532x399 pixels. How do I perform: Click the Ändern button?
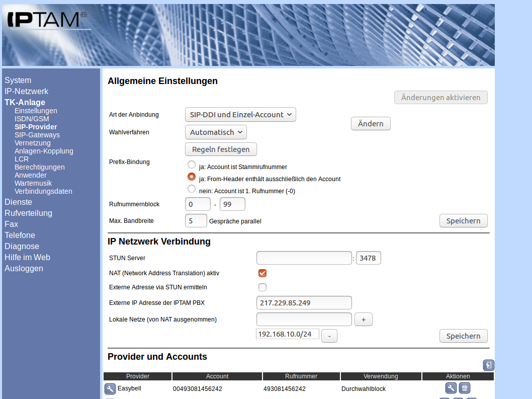pyautogui.click(x=371, y=124)
